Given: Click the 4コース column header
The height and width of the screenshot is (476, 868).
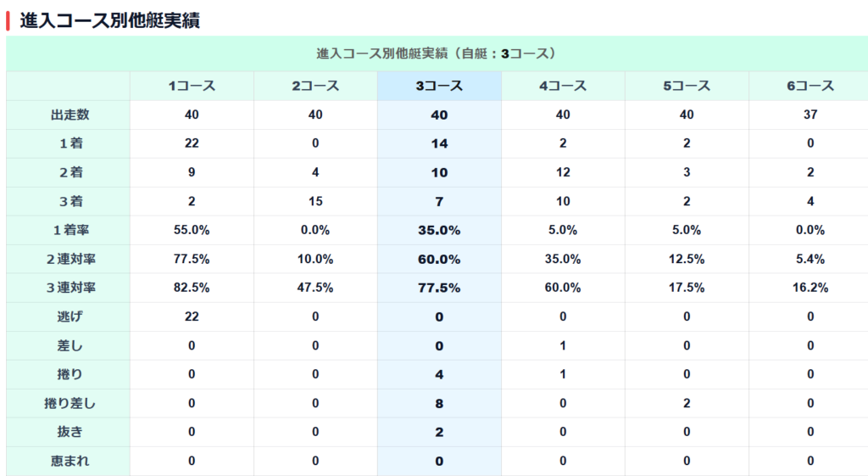Looking at the screenshot, I should [563, 86].
